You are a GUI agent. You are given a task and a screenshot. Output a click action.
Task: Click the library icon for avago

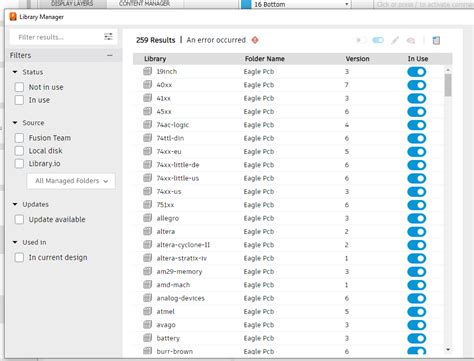click(147, 325)
